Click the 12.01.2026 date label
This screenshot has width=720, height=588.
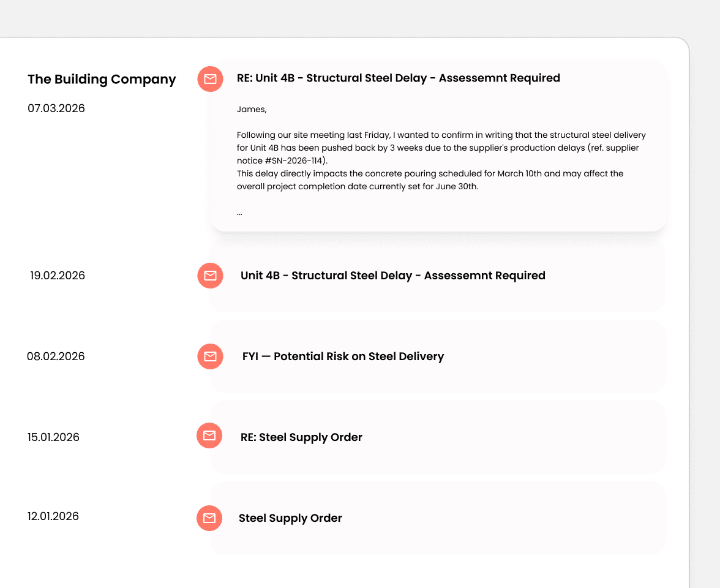click(52, 516)
